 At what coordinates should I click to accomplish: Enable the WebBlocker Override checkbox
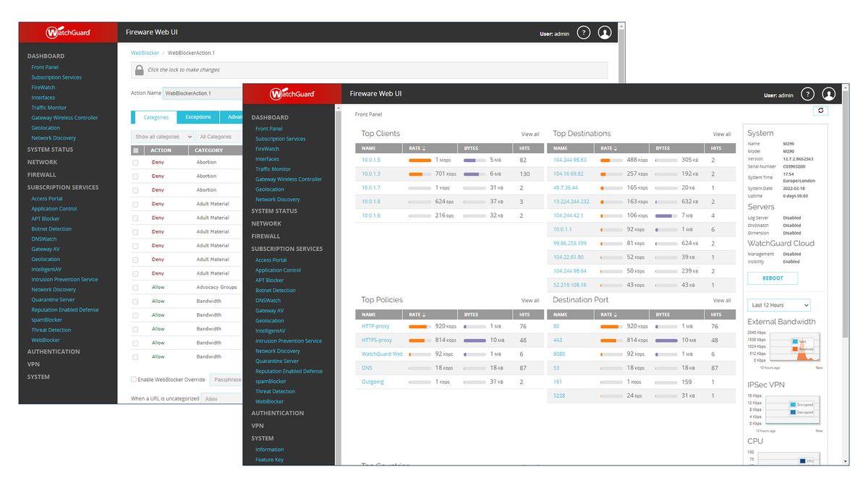tap(133, 379)
